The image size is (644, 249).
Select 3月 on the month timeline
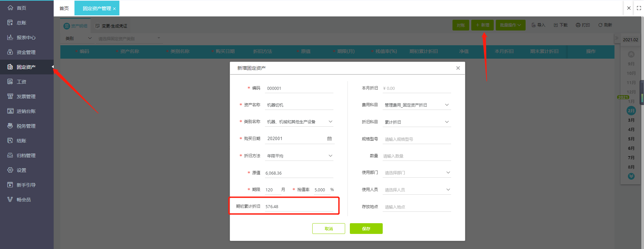point(631,120)
